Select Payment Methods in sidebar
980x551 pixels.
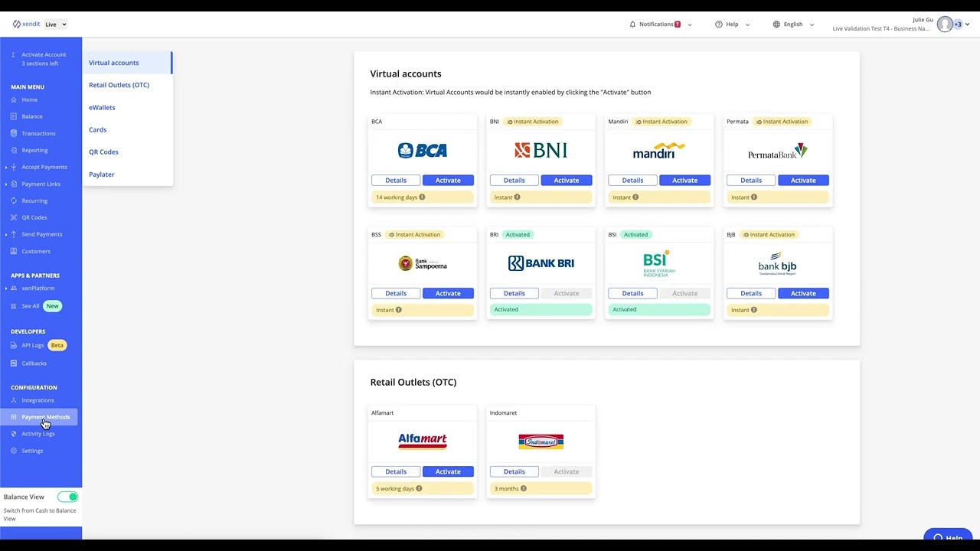point(44,417)
